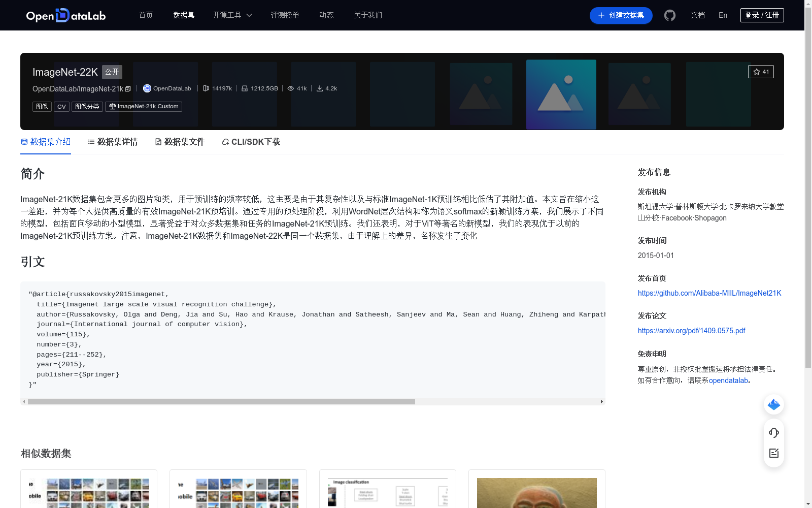Switch to 数据集文件 tab

tap(180, 142)
